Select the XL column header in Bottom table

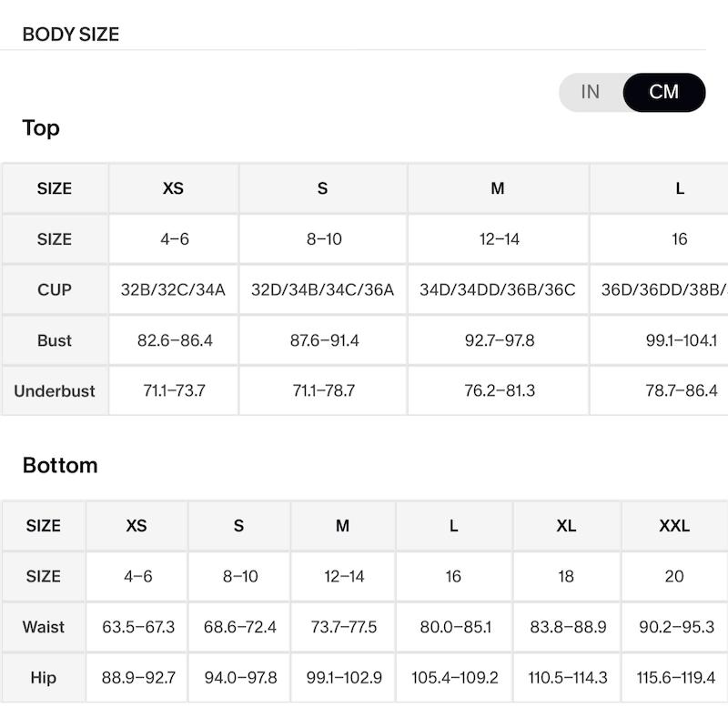pyautogui.click(x=566, y=526)
